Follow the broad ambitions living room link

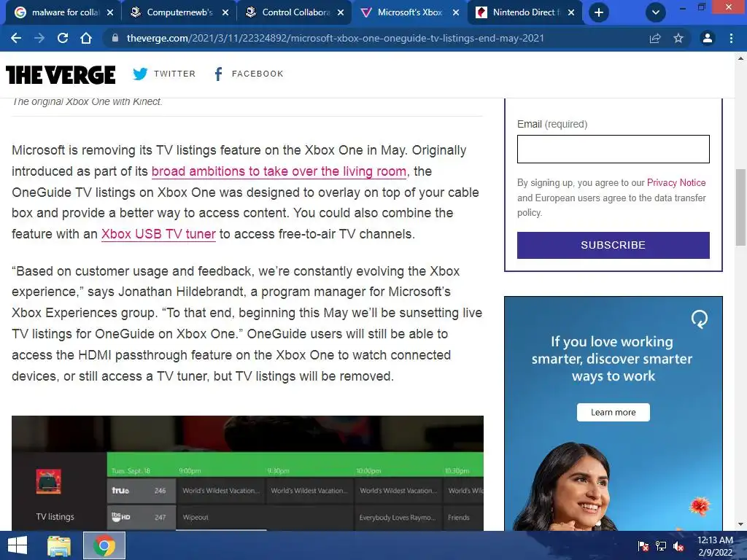[x=279, y=171]
